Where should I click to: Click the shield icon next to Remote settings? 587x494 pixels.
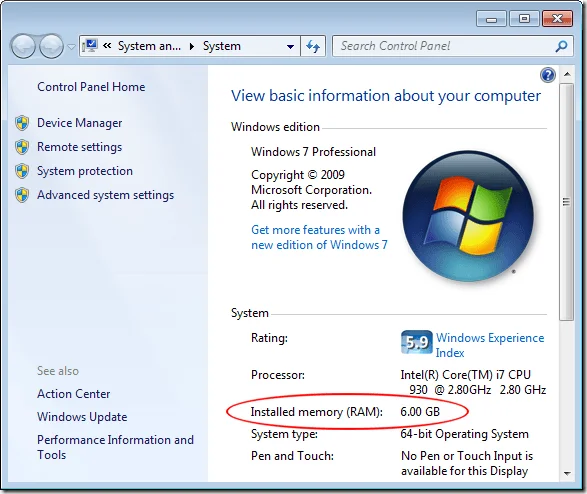(22, 147)
